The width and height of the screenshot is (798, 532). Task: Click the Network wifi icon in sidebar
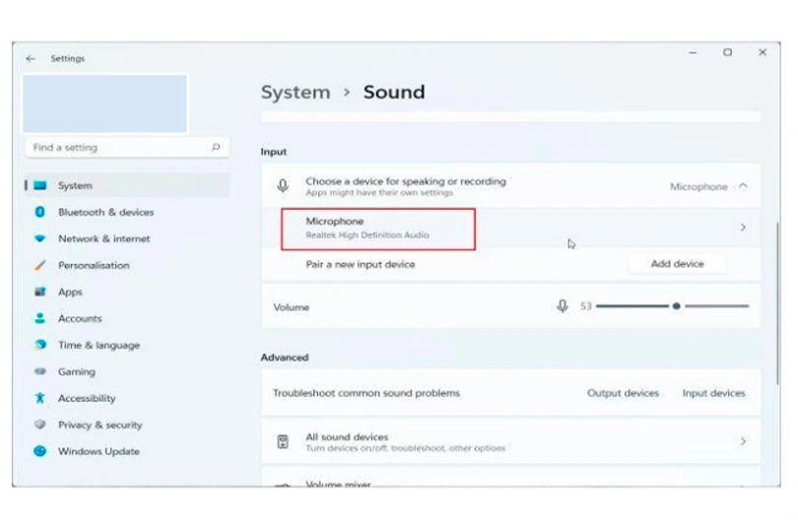point(39,238)
